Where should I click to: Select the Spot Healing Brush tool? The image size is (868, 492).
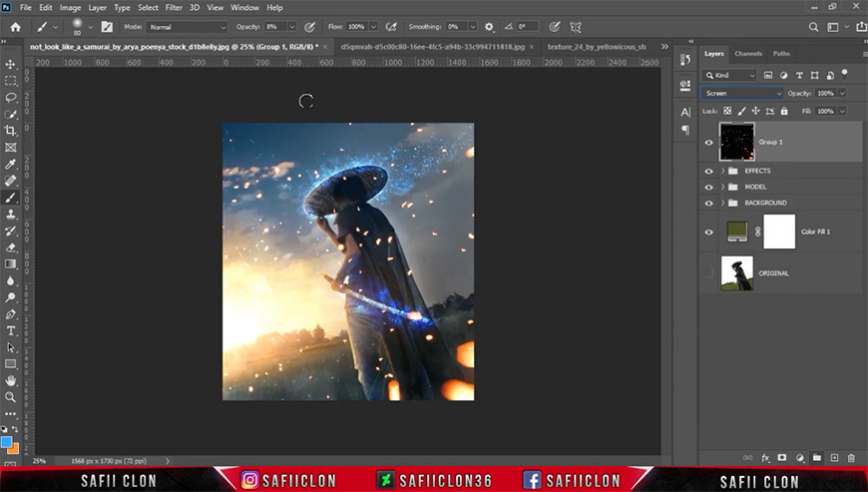click(x=11, y=181)
